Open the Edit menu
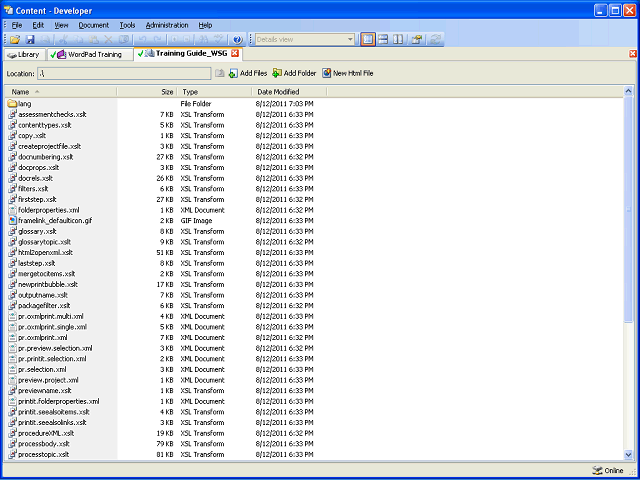 38,25
